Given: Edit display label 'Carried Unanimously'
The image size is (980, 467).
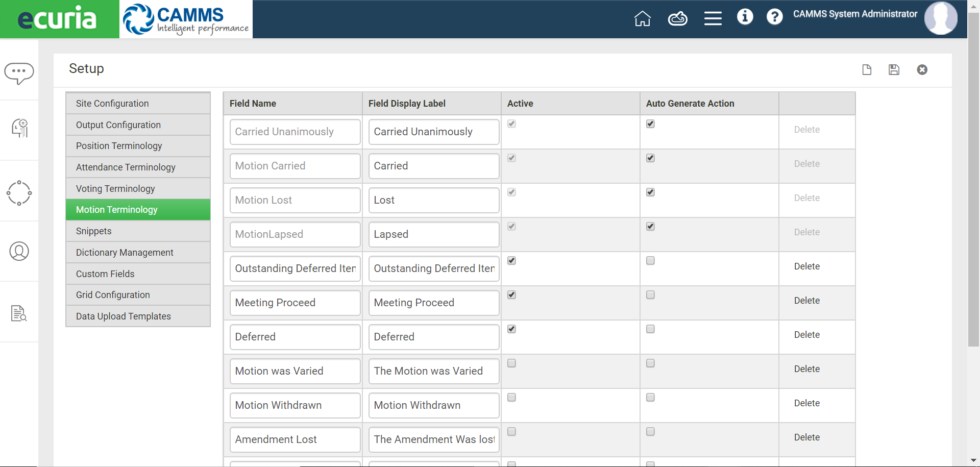Looking at the screenshot, I should click(x=434, y=132).
